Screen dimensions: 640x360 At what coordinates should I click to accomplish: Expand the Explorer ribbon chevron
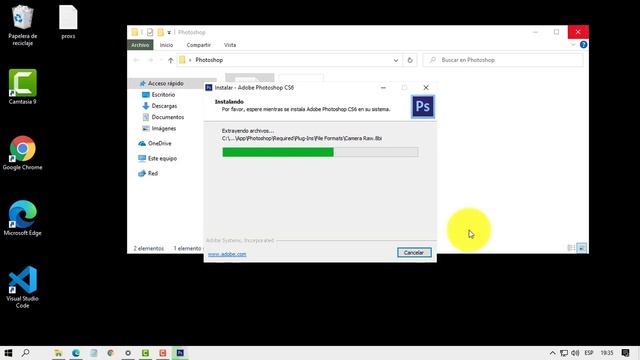pyautogui.click(x=573, y=45)
